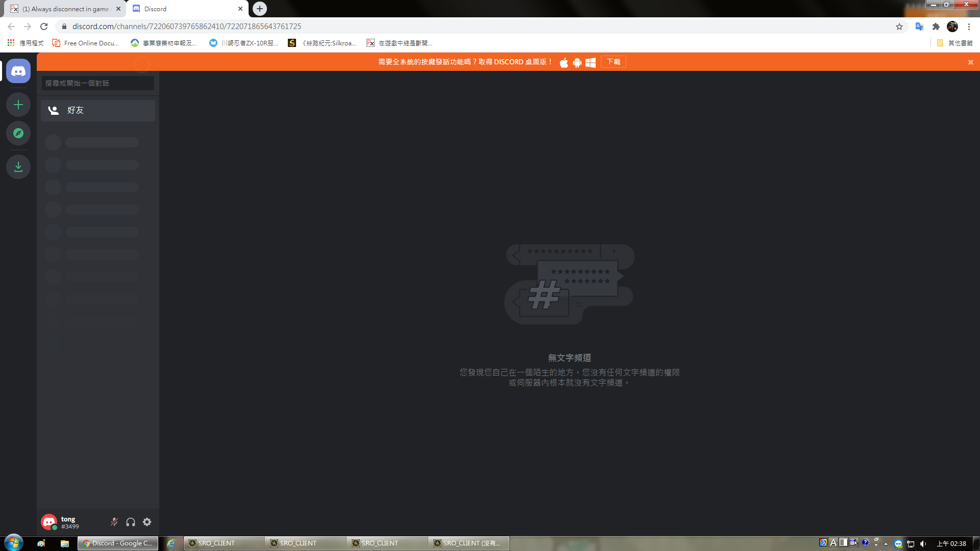980x551 pixels.
Task: Switch to Always disconnect in game tab
Action: pos(65,9)
